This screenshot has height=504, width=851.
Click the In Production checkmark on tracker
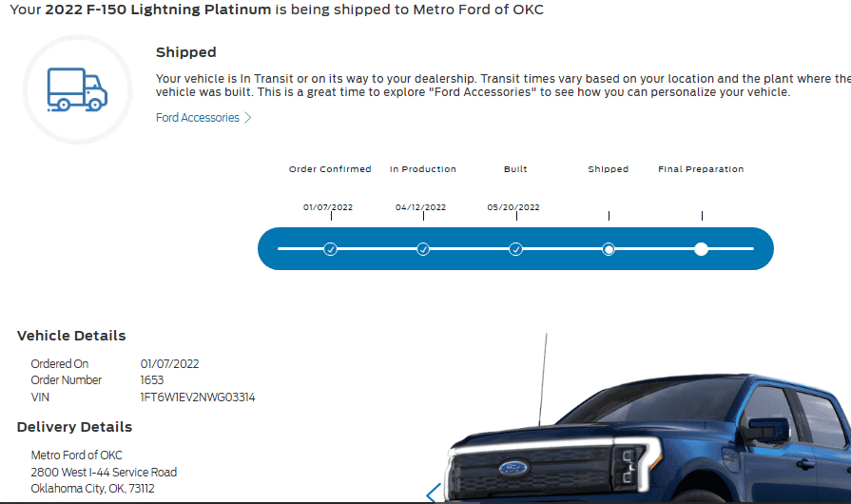423,249
